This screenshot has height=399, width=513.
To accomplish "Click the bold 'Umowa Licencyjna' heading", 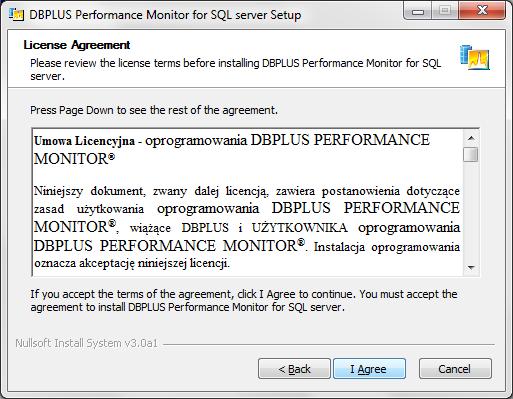I will coord(84,141).
